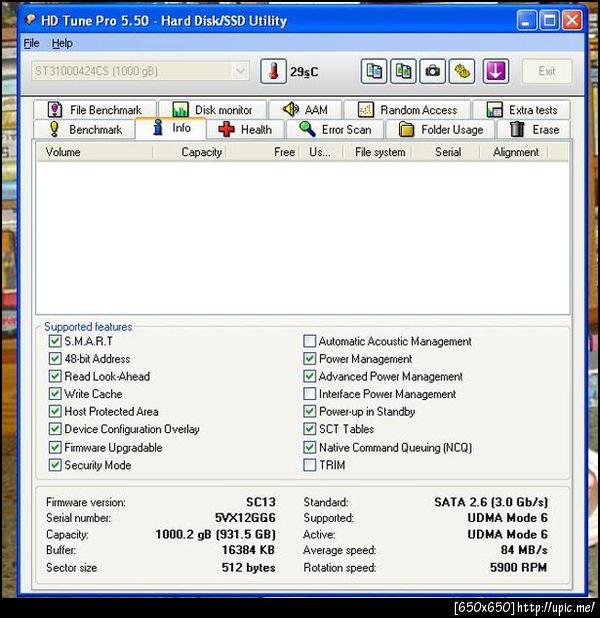
Task: Maximize the HD Tune Pro window
Action: (550, 20)
